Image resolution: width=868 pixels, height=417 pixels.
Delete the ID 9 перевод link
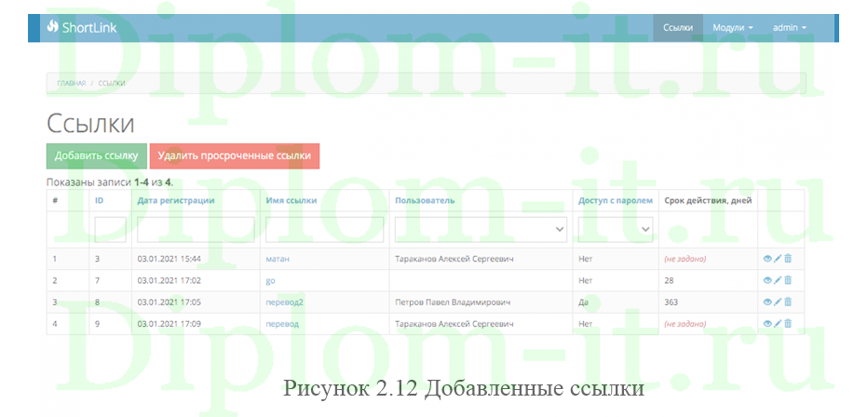788,324
